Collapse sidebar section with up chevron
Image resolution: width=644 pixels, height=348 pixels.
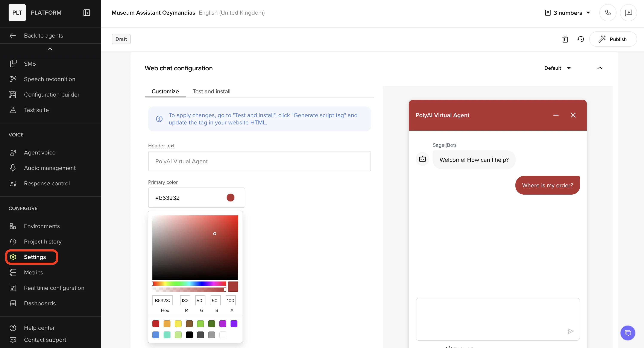tap(50, 49)
